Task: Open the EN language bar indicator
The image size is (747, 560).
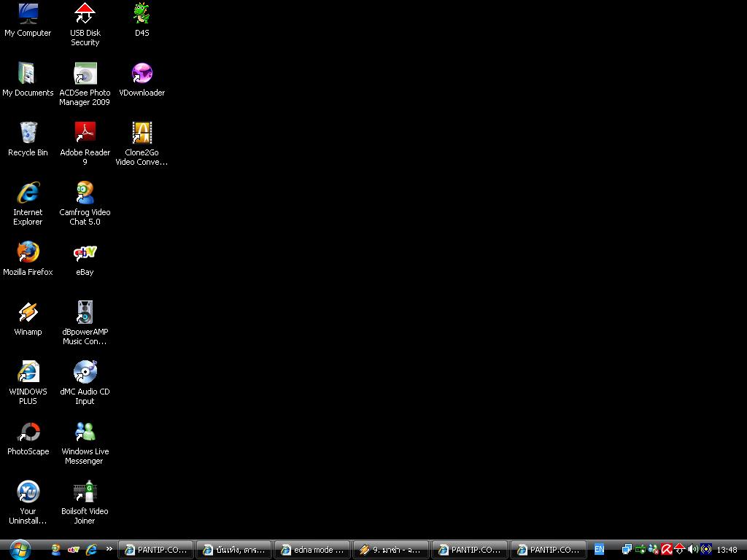Action: coord(600,550)
